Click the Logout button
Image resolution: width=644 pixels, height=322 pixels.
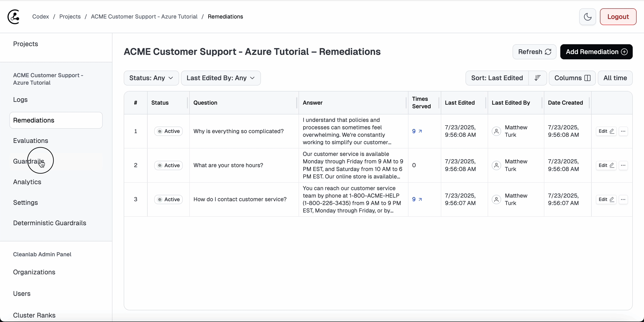click(618, 17)
